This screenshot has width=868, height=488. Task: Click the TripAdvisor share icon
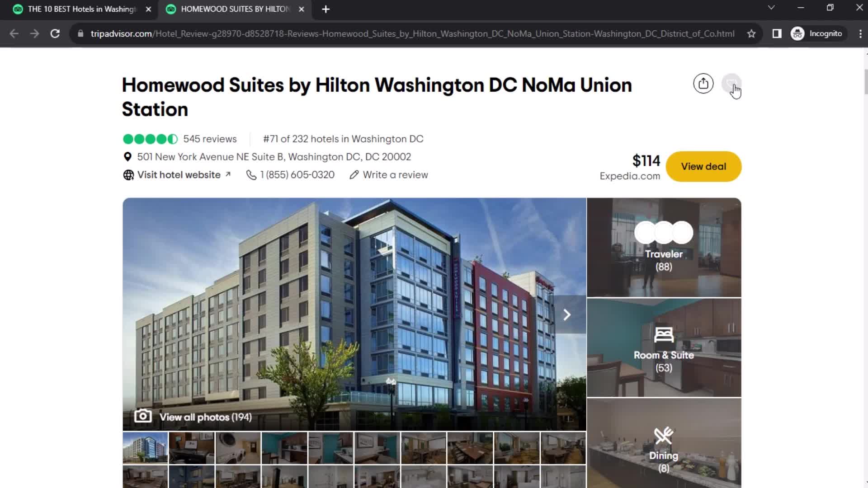pyautogui.click(x=703, y=84)
